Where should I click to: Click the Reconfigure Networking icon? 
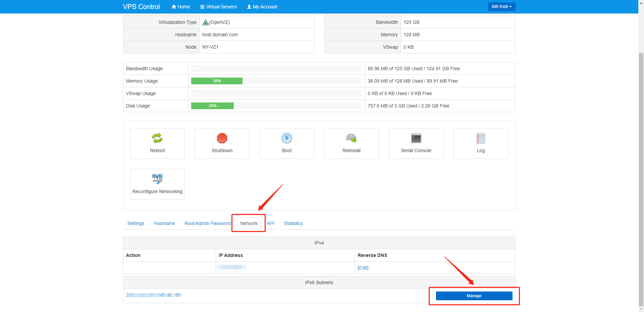coord(157,179)
